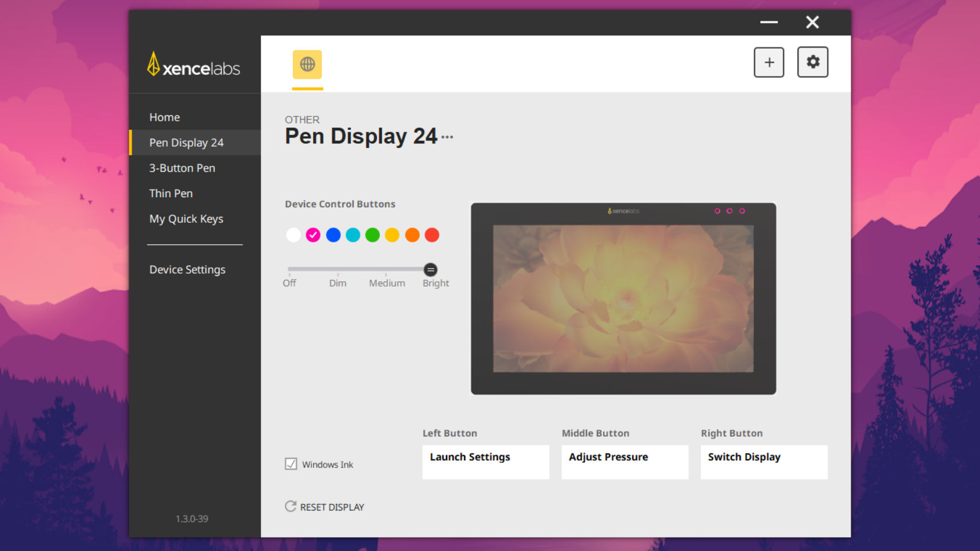Click the brightness slider handle at Bright
This screenshot has width=980, height=551.
[x=430, y=270]
